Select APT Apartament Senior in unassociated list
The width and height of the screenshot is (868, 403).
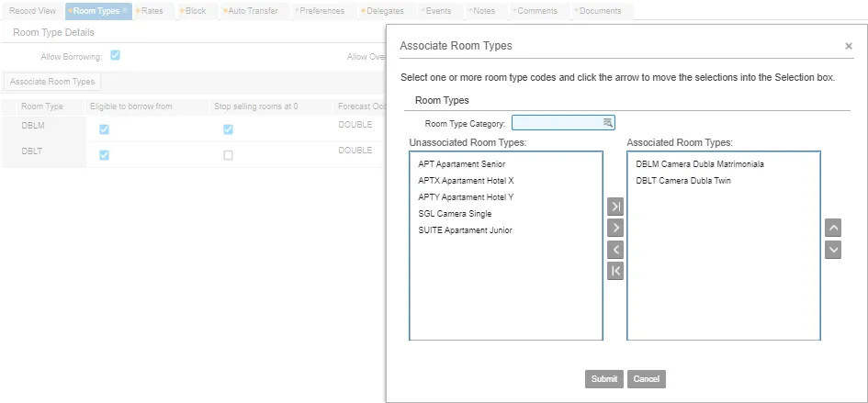pyautogui.click(x=462, y=163)
